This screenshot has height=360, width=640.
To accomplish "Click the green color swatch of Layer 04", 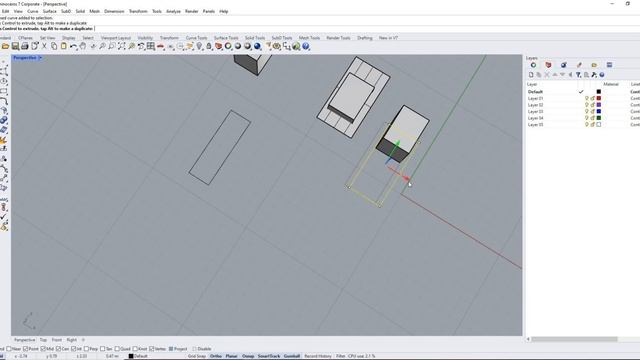I will (x=599, y=118).
